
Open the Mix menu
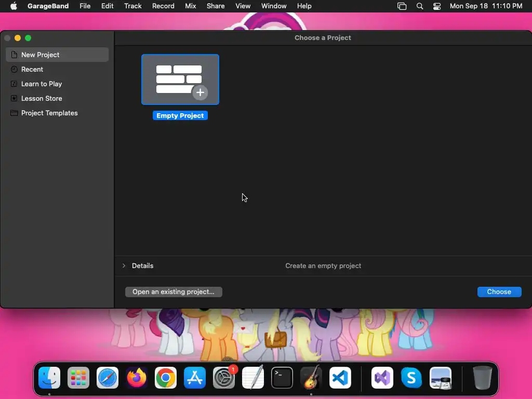click(190, 6)
